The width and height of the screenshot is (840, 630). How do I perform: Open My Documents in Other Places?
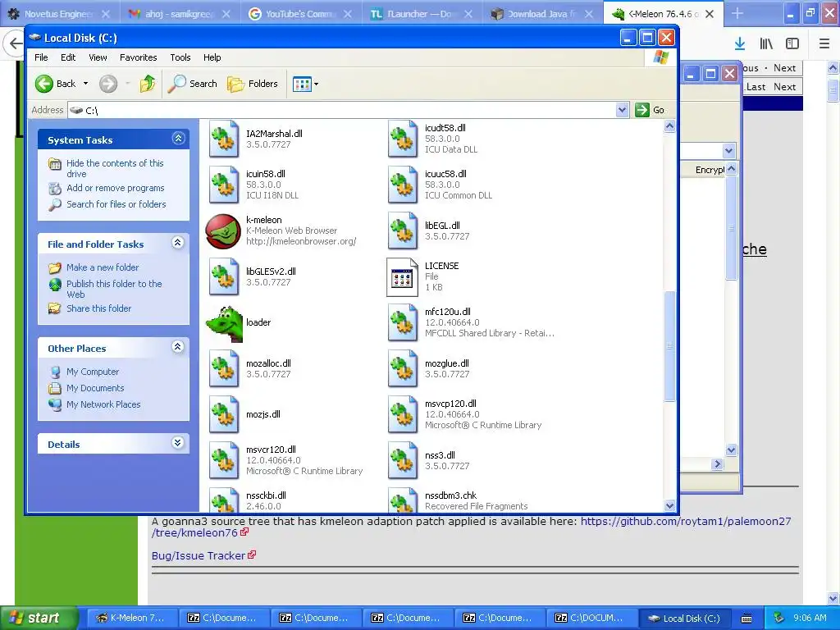(95, 388)
